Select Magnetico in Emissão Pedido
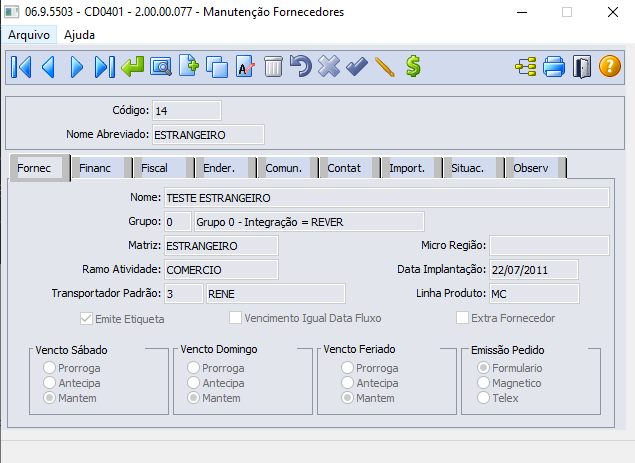Screen dimensions: 635x463 tap(483, 382)
